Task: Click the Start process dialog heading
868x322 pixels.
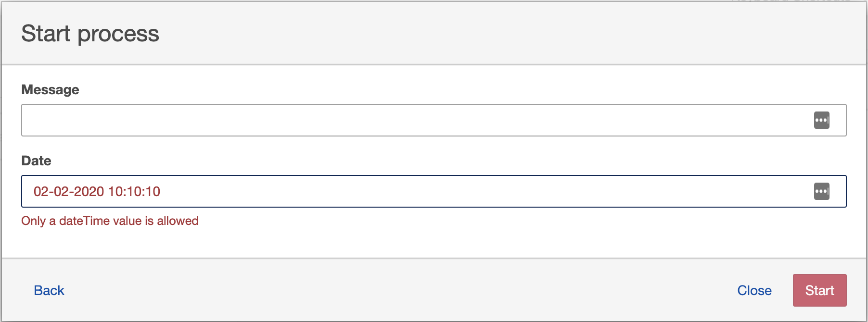Action: (90, 34)
